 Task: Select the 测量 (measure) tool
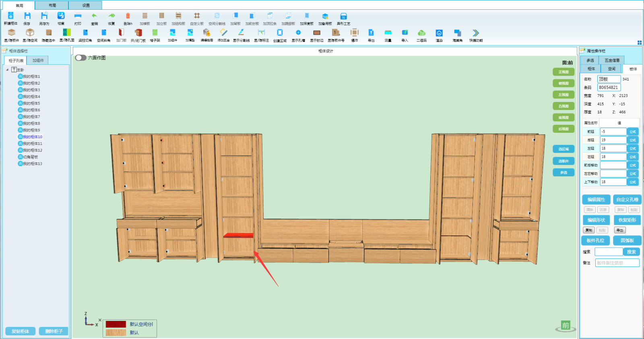[388, 33]
